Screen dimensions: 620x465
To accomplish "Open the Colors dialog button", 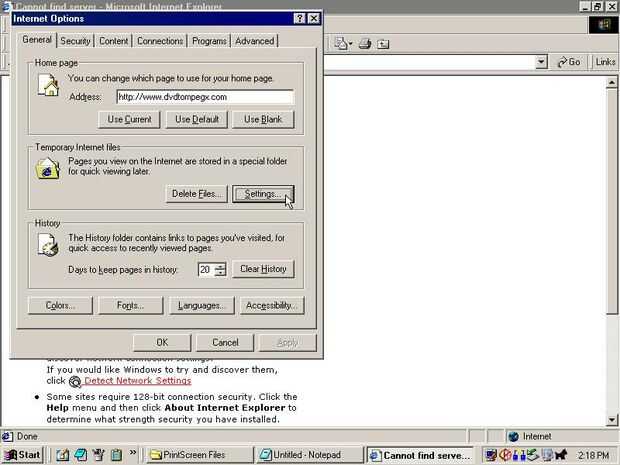I will [60, 306].
